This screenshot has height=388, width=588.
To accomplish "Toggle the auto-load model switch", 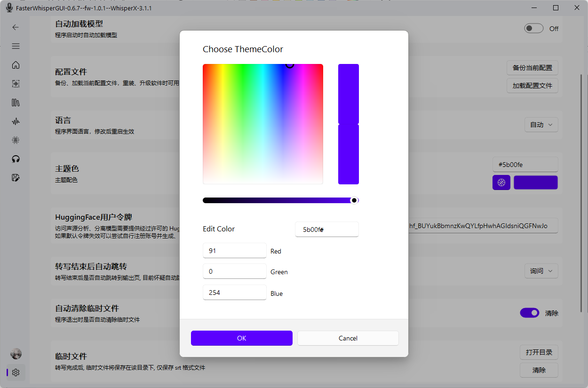I will pos(533,29).
